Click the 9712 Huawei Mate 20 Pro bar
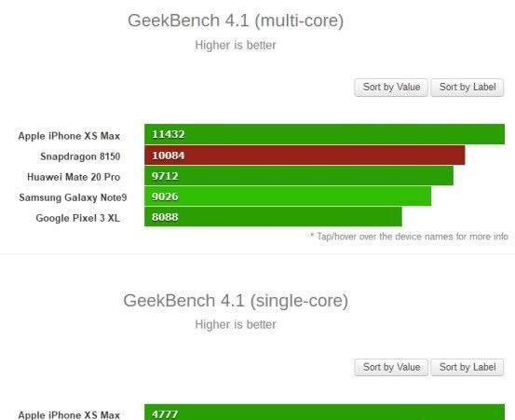 [x=299, y=176]
